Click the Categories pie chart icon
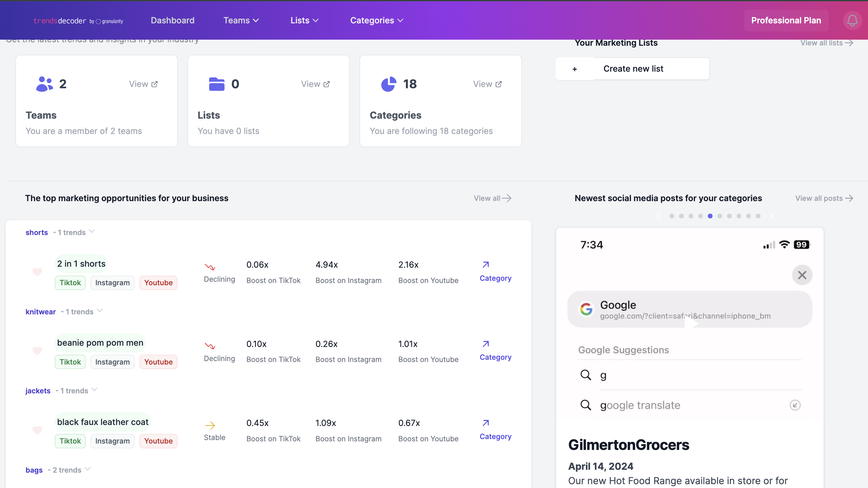This screenshot has width=868, height=488. coord(389,84)
